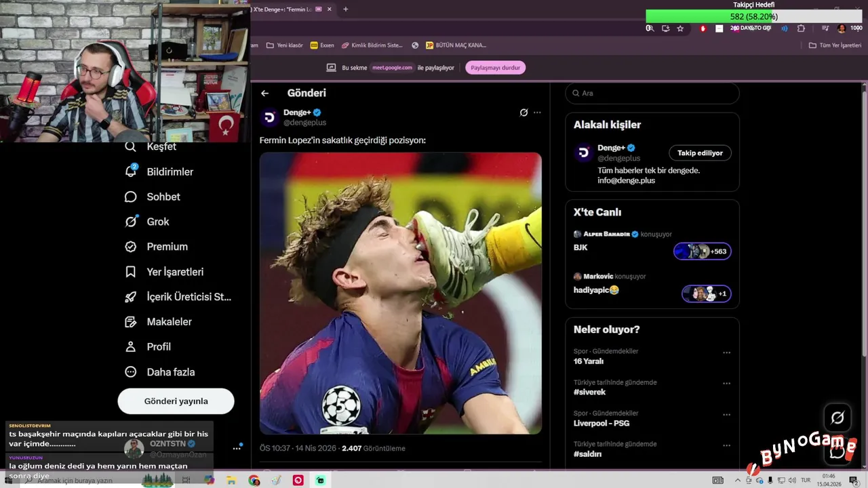868x488 pixels.
Task: Open BÜTÜN MAÇ KANA... bookmark
Action: [456, 45]
